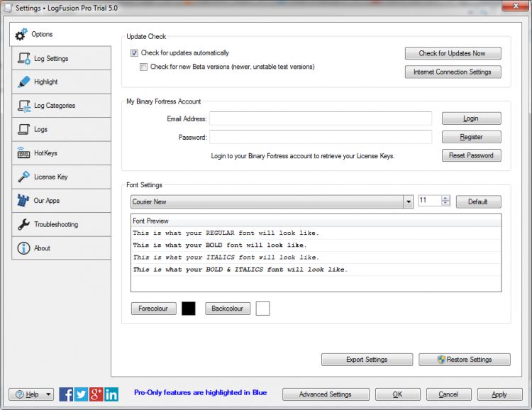Open the Google Plus social icon
532x410 pixels.
tap(96, 394)
